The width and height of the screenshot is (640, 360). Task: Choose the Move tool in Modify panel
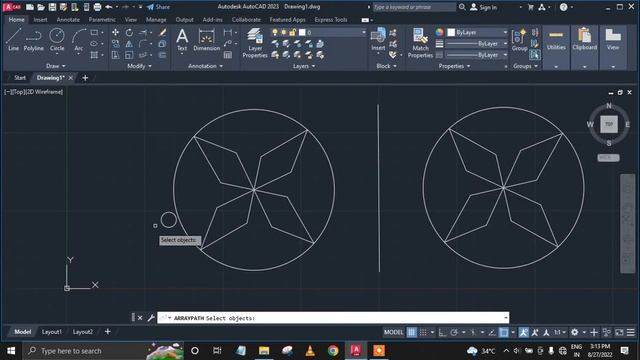(x=116, y=32)
